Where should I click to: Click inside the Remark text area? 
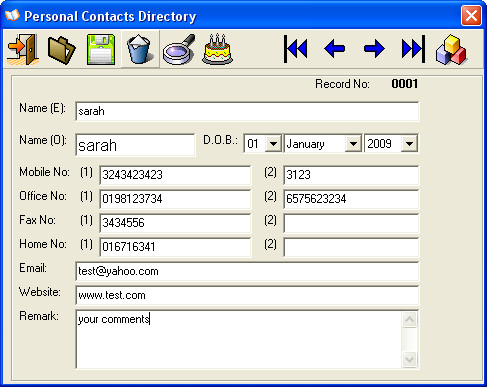[x=239, y=339]
